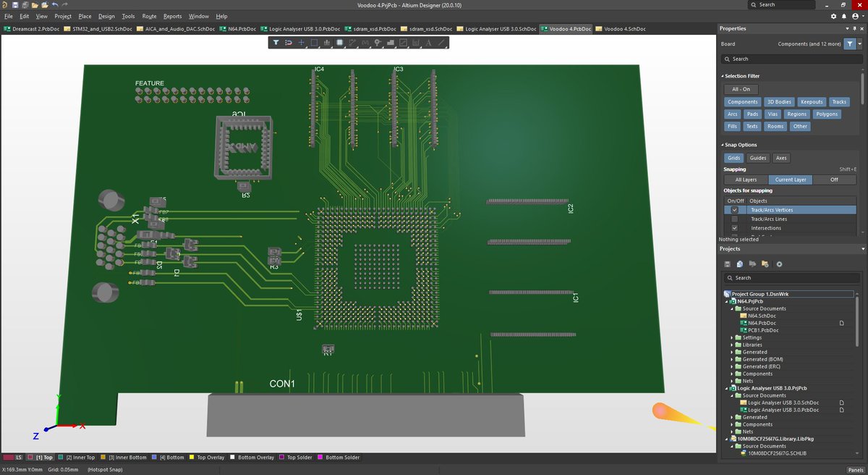Toggle Track/Arcs Vertices snapping checkbox
Image resolution: width=868 pixels, height=475 pixels.
click(x=734, y=210)
